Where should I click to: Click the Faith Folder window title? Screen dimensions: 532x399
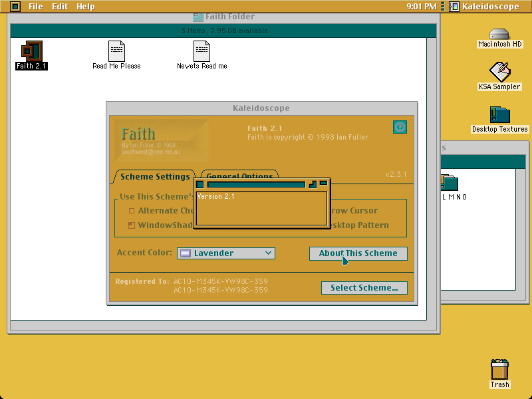pyautogui.click(x=230, y=17)
